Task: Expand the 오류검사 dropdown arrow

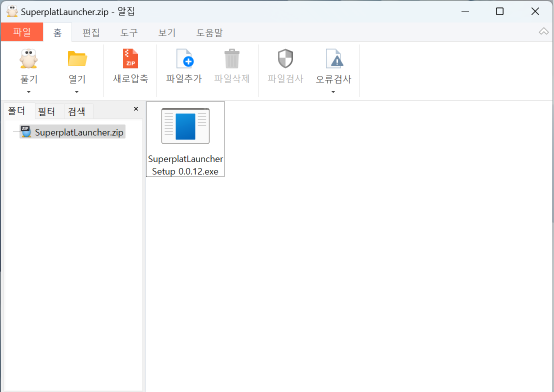Action: point(333,92)
